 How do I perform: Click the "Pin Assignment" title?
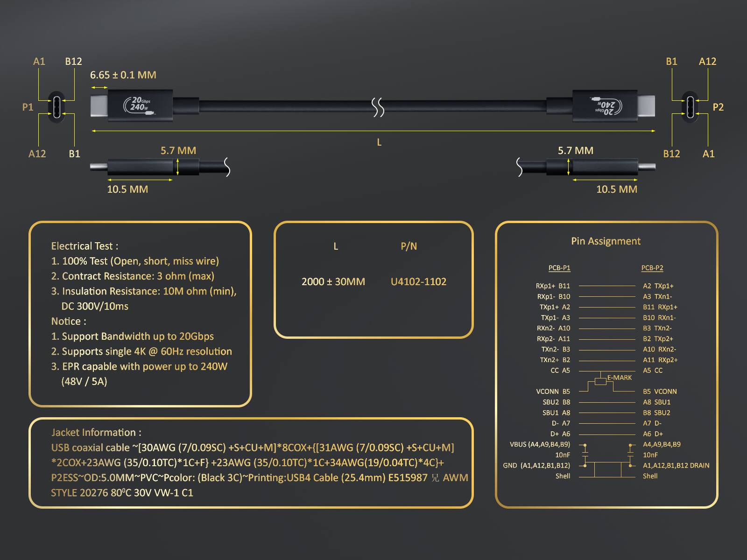point(606,241)
